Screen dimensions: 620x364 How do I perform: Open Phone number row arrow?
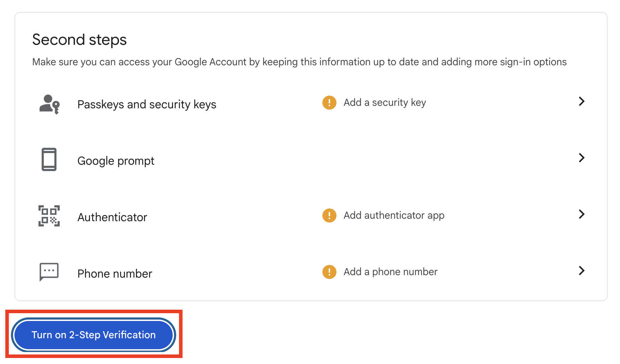point(582,271)
